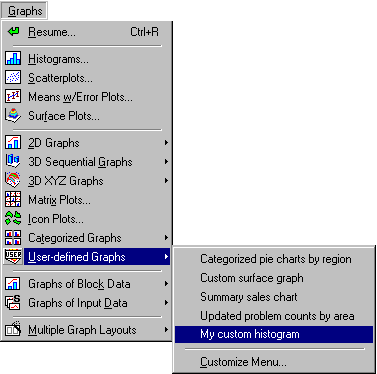Screen dimensions: 377x374
Task: Expand the 3D Sequential Graphs submenu arrow
Action: [x=166, y=162]
